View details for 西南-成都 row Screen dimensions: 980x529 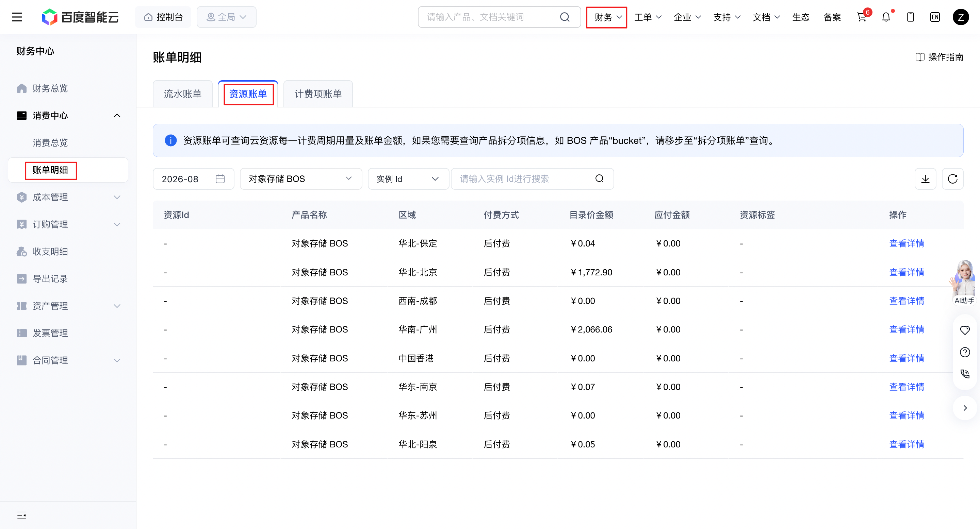click(906, 301)
